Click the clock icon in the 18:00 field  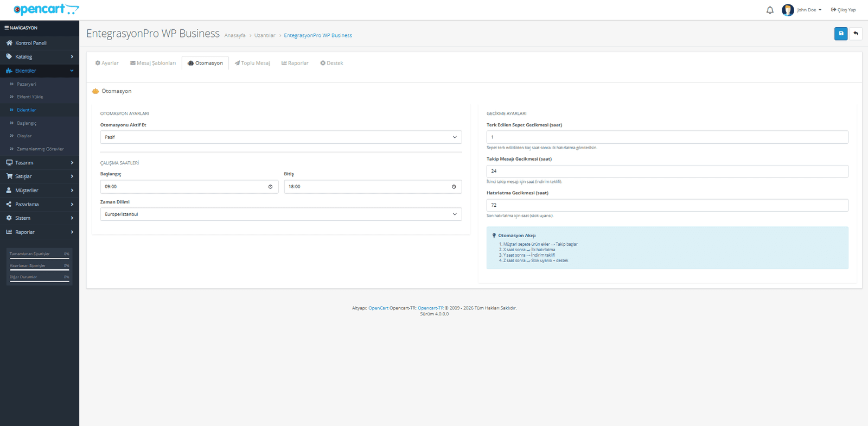(454, 187)
